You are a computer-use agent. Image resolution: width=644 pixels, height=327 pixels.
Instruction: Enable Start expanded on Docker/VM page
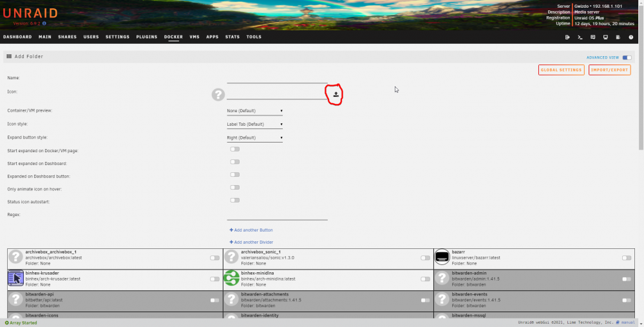(235, 149)
